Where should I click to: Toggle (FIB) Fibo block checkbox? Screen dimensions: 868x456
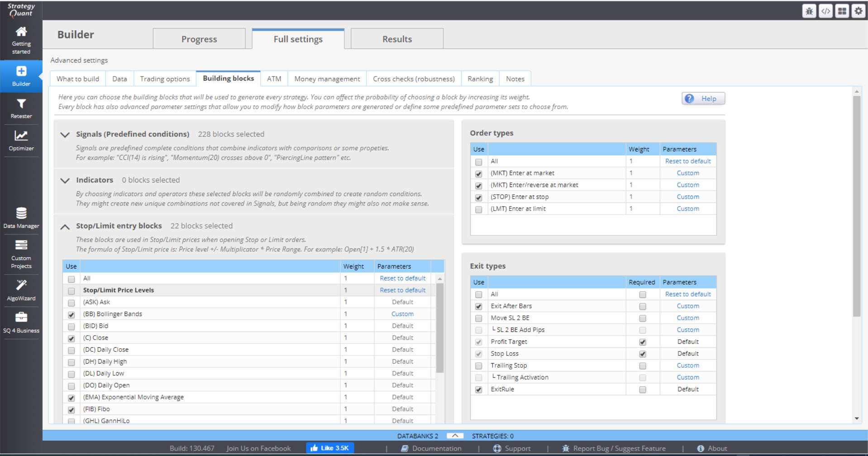pyautogui.click(x=72, y=410)
